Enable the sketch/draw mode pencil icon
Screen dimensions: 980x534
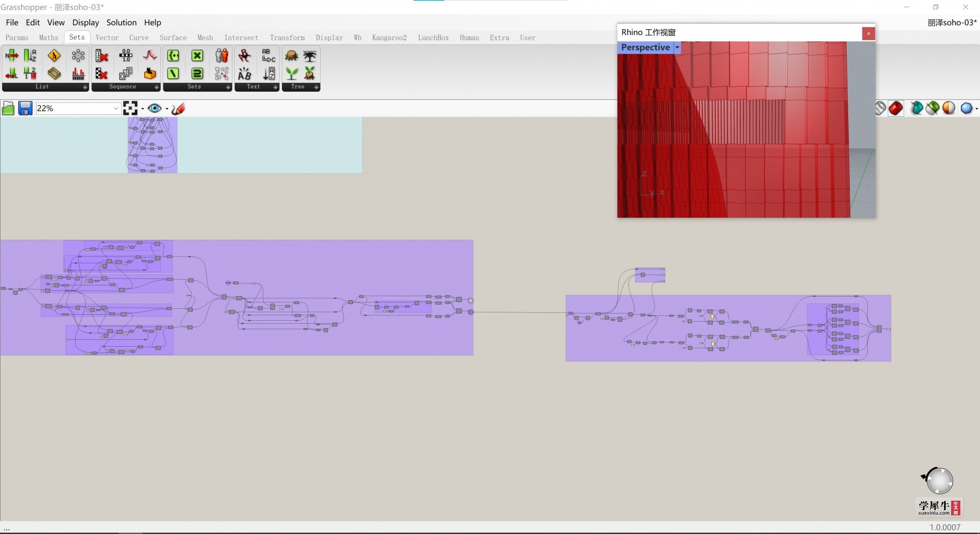(180, 108)
